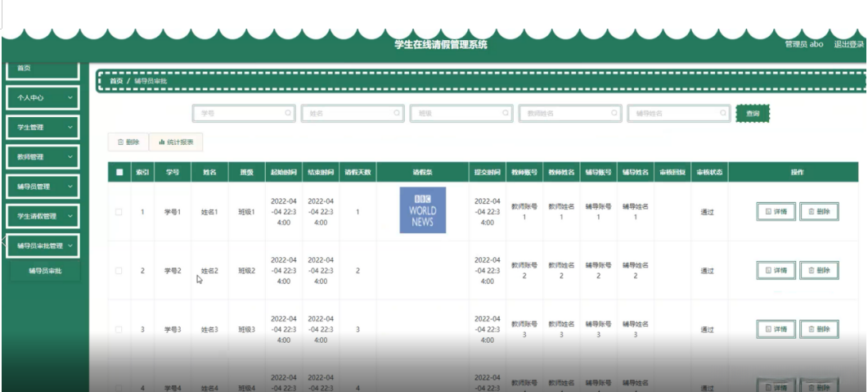Click the 操作 column header
Viewport: 868px width, 392px height.
point(797,172)
